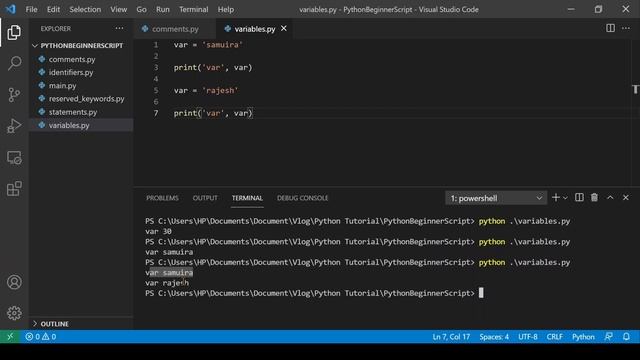Open the Go menu
The width and height of the screenshot is (640, 360).
pos(141,9)
